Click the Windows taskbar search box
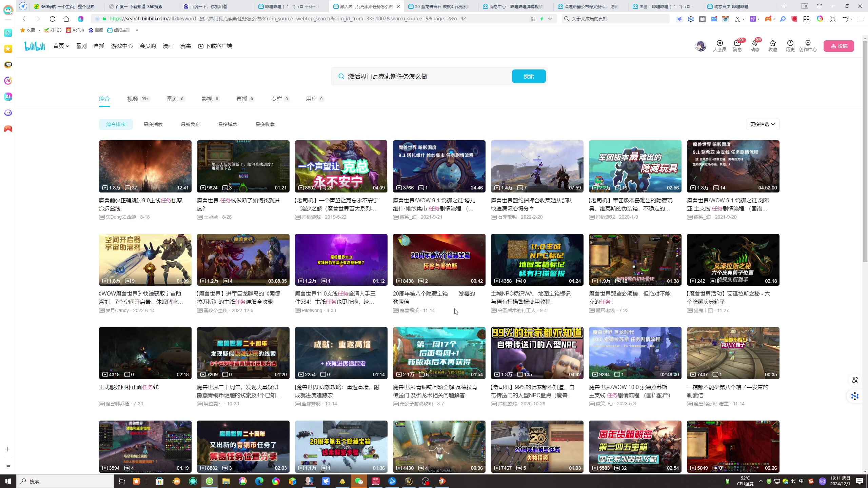This screenshot has width=868, height=488. point(65,481)
